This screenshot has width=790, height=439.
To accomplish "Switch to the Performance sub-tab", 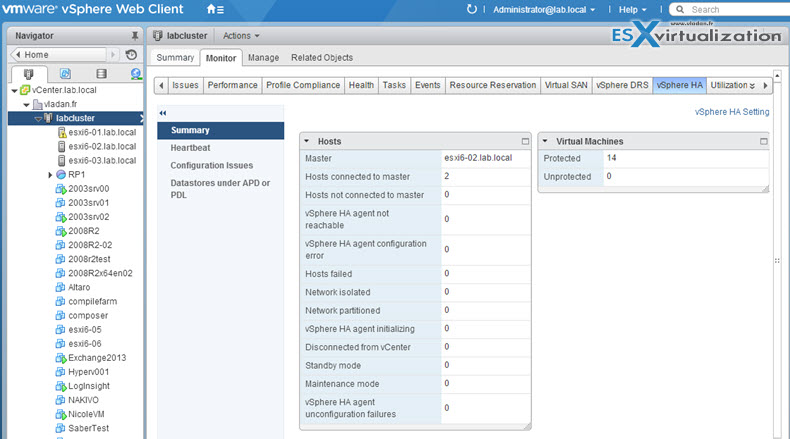I will [x=232, y=85].
